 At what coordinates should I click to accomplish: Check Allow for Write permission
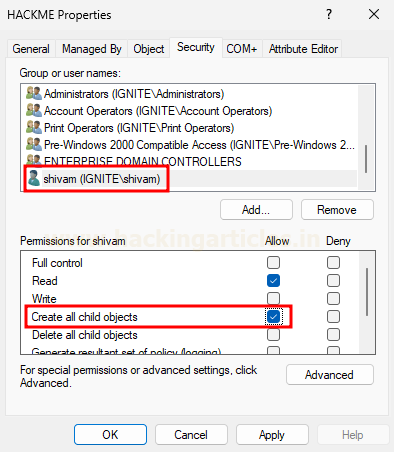tap(273, 299)
